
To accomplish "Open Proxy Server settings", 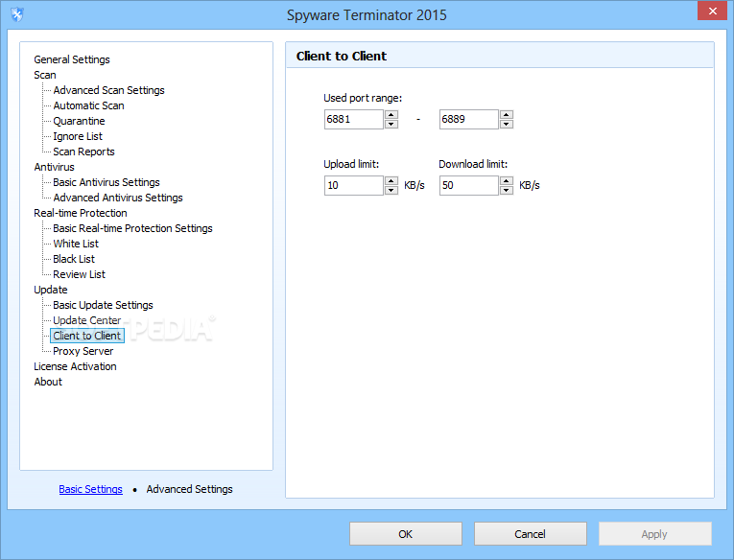I will tap(83, 351).
